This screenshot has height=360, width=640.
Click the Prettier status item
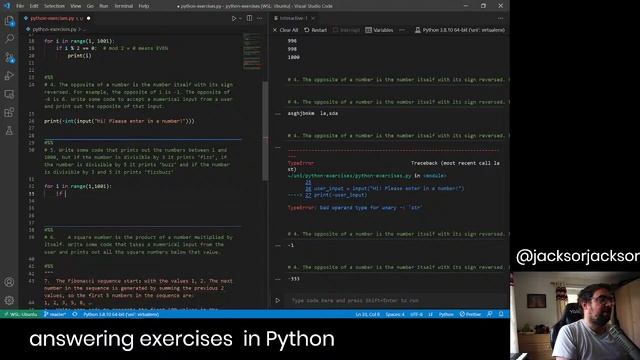pyautogui.click(x=470, y=314)
